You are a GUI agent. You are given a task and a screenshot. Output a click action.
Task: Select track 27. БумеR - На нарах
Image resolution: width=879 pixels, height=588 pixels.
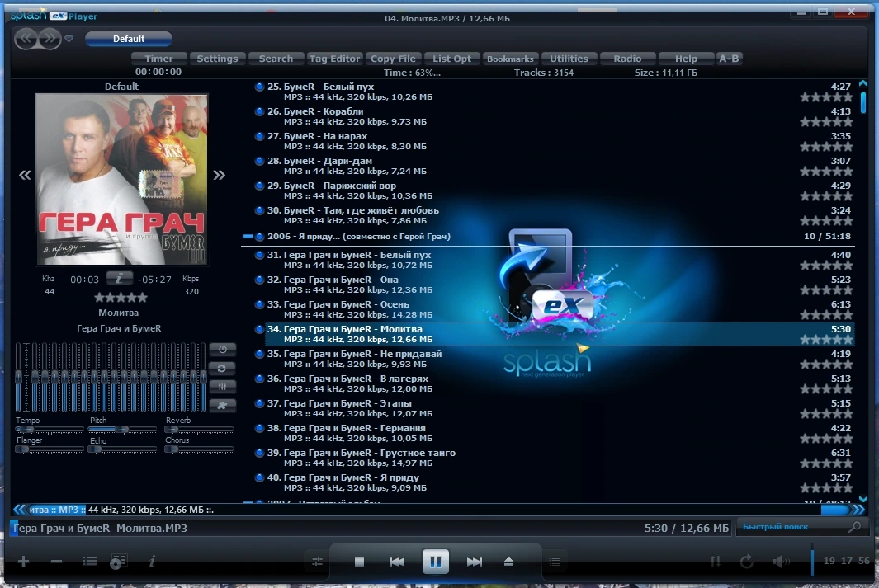point(553,140)
